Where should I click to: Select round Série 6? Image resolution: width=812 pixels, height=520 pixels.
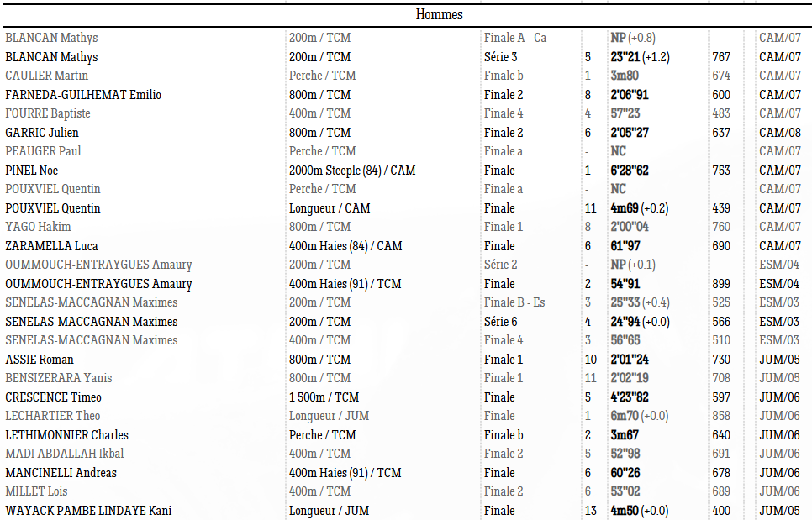[501, 321]
